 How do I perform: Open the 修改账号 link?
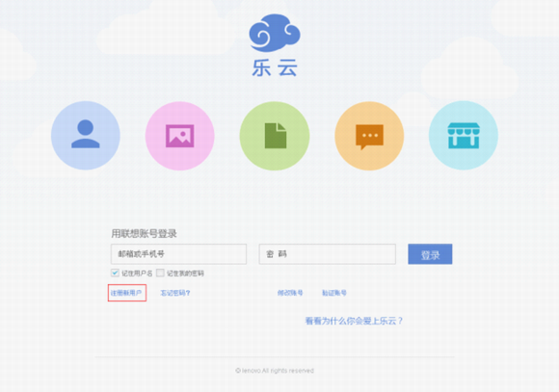[290, 293]
